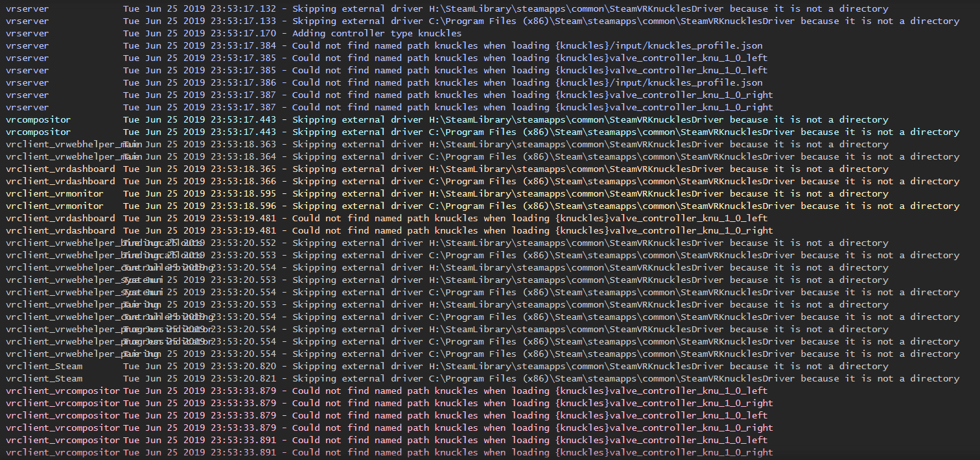Image resolution: width=980 pixels, height=460 pixels.
Task: Click the timestamp 23:53:18.366
Action: point(243,181)
